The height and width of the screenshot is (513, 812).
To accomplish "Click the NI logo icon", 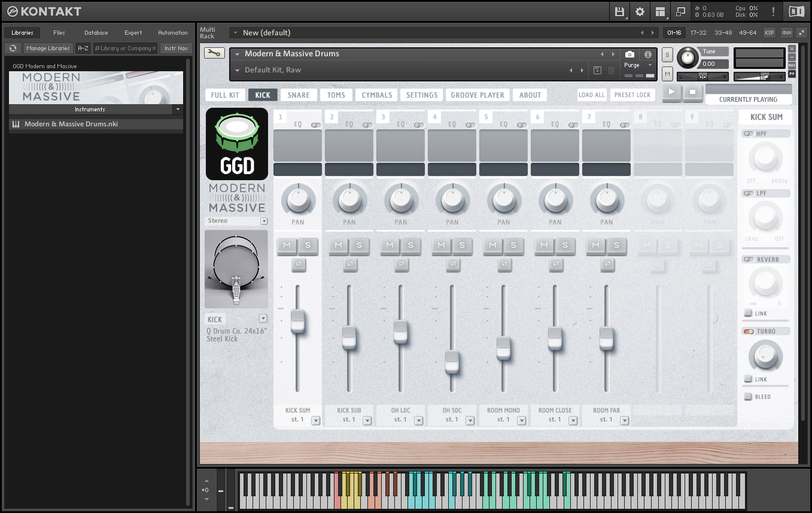I will pyautogui.click(x=796, y=11).
